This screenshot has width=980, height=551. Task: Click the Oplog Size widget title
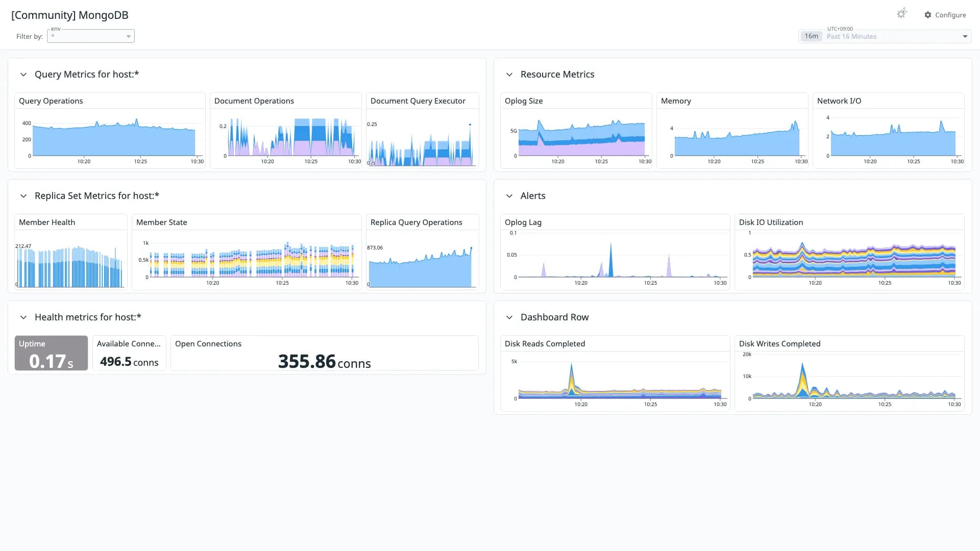pos(524,101)
